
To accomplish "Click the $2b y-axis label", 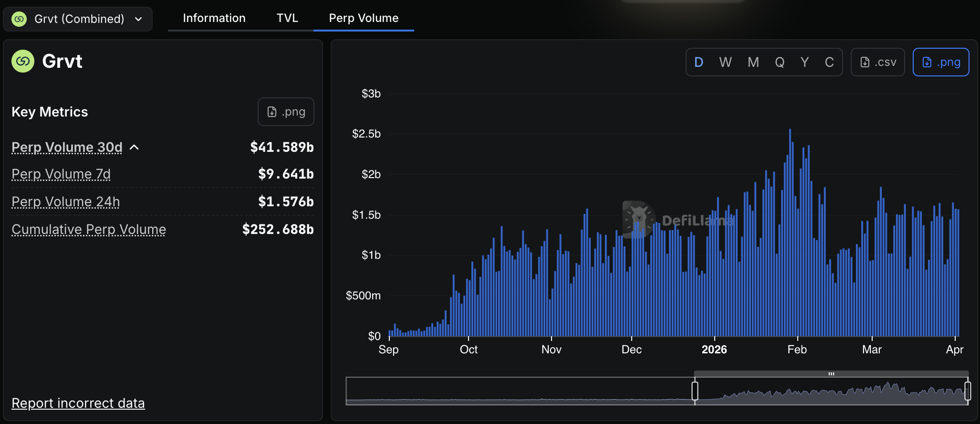I will (x=371, y=174).
